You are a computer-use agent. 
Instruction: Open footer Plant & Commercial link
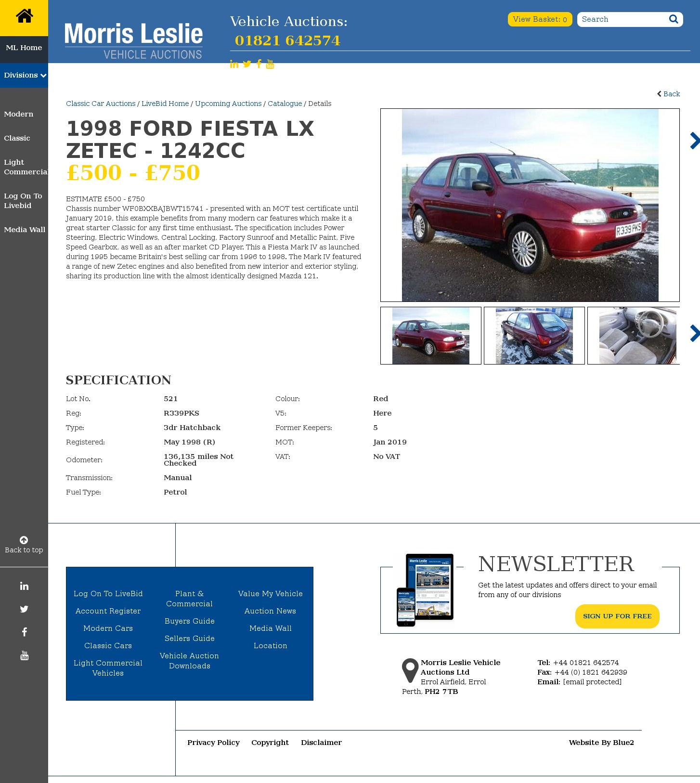pos(190,599)
